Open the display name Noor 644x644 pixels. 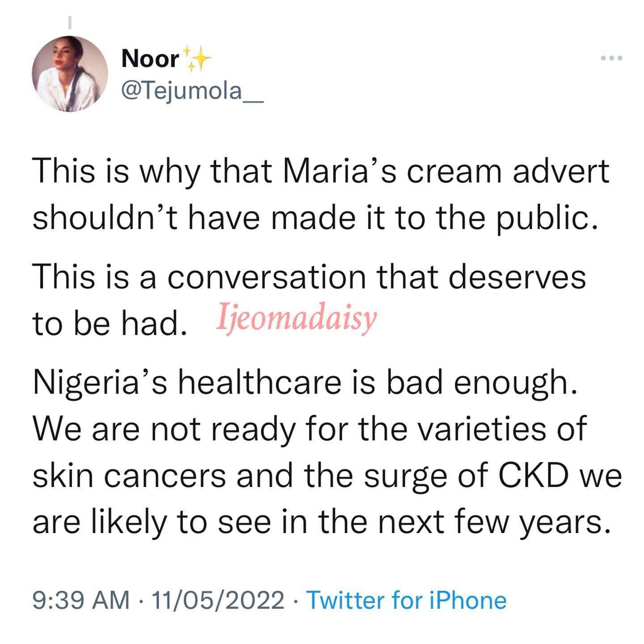[x=150, y=59]
